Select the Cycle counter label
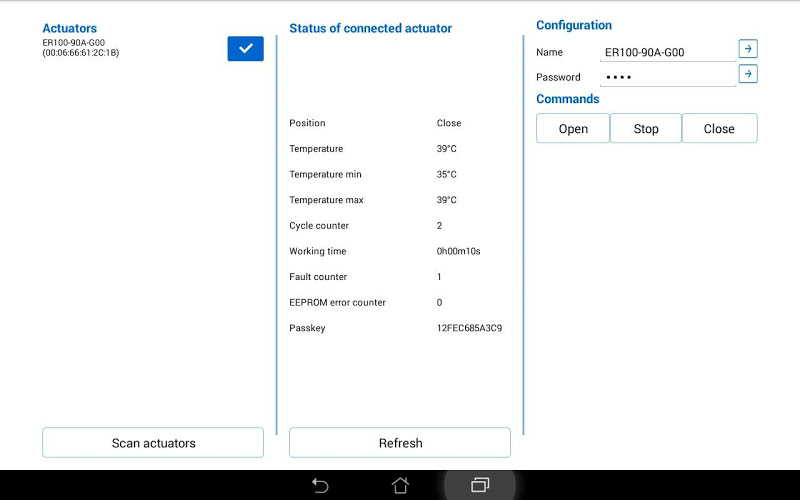Screen dimensions: 800x500 (319, 226)
